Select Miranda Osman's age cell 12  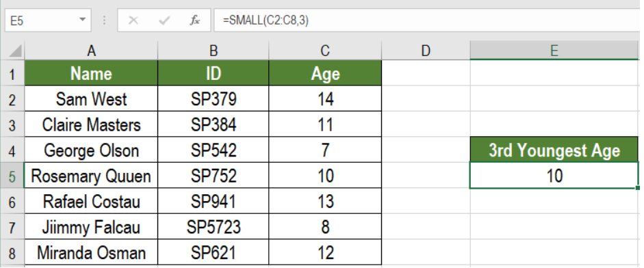click(325, 252)
